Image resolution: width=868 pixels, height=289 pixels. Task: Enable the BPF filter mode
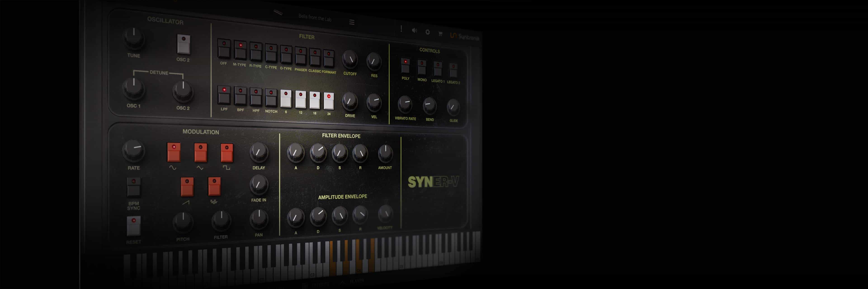[x=240, y=96]
